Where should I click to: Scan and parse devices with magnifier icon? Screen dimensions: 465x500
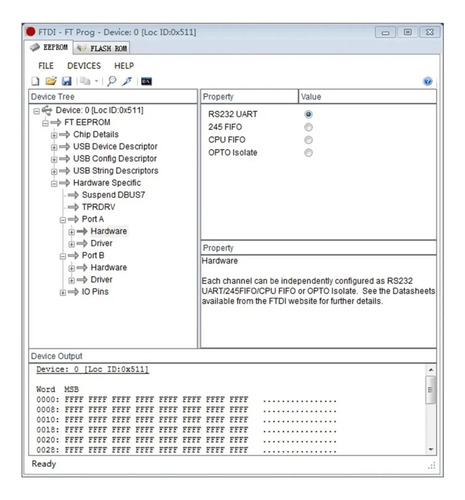[112, 81]
